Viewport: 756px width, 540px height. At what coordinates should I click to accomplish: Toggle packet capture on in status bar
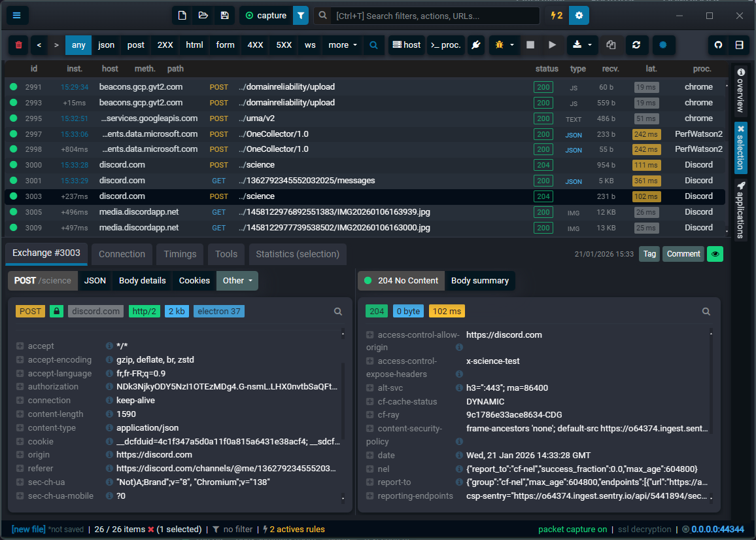[573, 529]
